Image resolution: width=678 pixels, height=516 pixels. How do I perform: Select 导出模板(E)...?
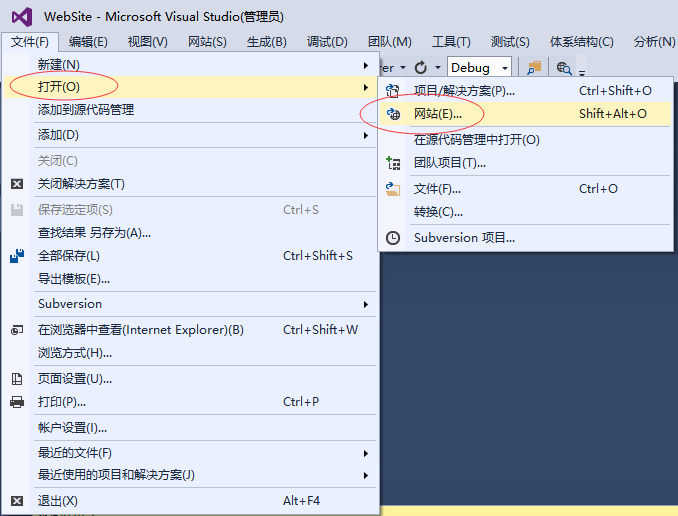[190, 279]
